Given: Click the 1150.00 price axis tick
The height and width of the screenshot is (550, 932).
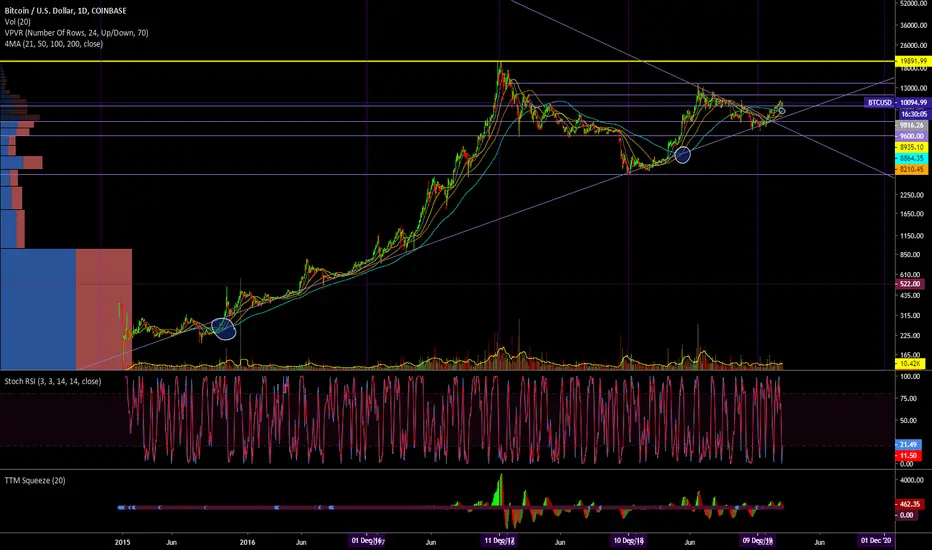Looking at the screenshot, I should (911, 236).
